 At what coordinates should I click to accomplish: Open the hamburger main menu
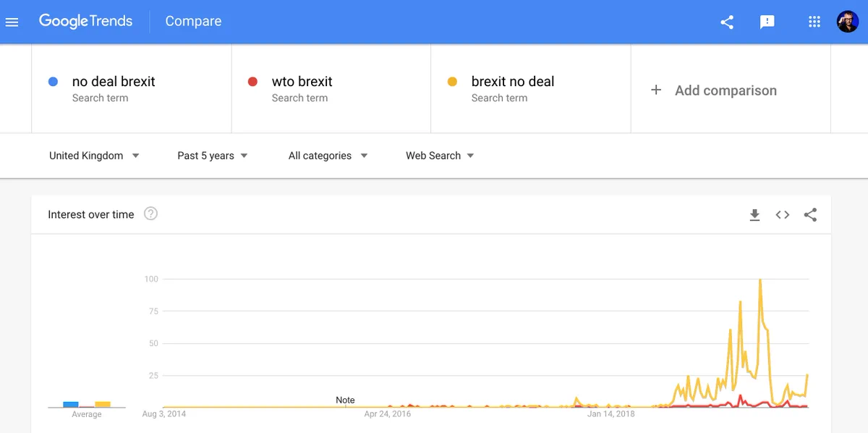point(12,22)
